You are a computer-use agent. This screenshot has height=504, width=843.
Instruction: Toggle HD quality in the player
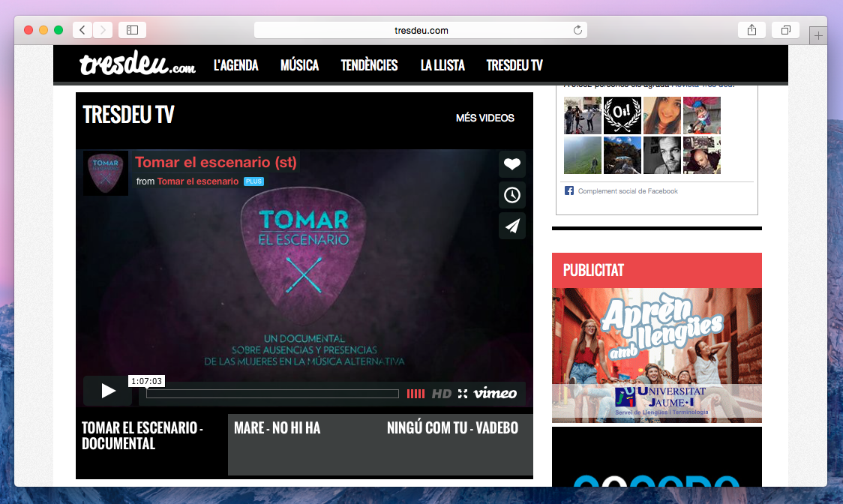point(442,394)
